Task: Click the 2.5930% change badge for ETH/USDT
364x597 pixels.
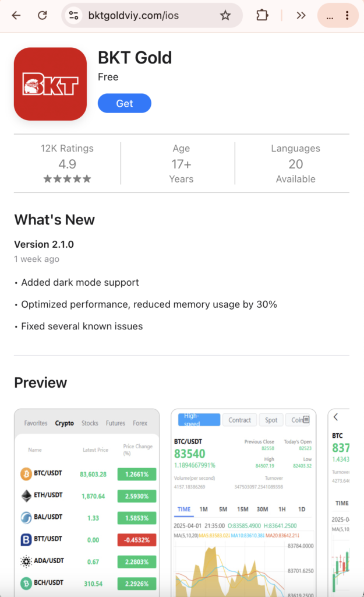Action: (x=137, y=496)
